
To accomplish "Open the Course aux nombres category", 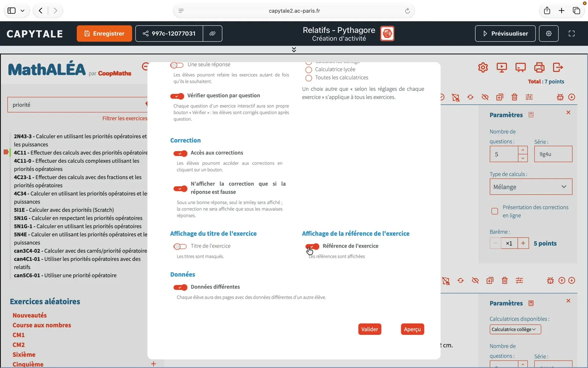I will (x=42, y=325).
